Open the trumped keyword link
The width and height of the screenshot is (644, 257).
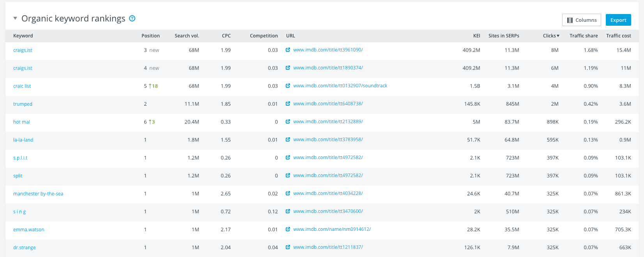click(x=23, y=104)
